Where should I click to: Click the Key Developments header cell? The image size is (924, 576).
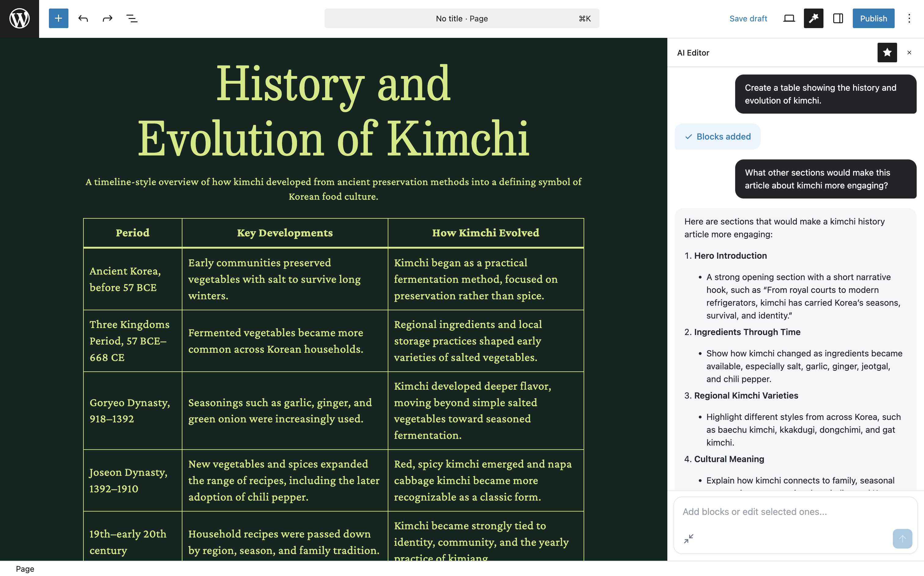[285, 233]
